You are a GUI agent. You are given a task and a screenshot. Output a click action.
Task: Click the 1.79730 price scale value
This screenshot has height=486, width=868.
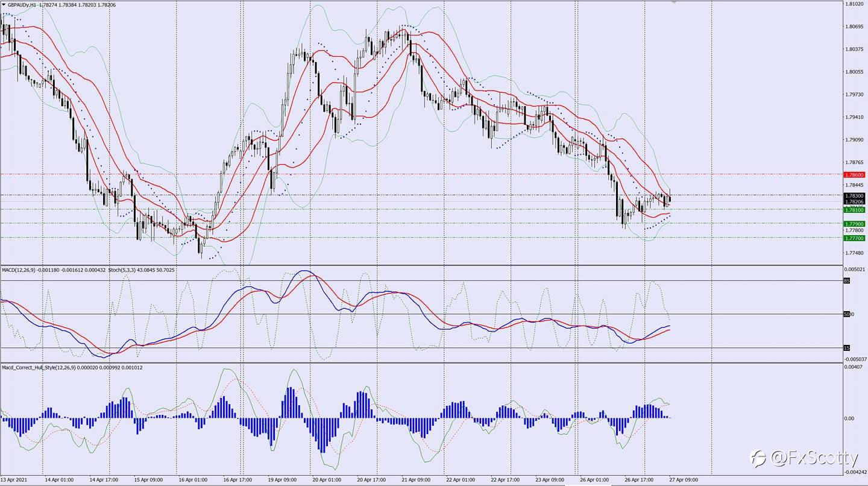[x=854, y=95]
